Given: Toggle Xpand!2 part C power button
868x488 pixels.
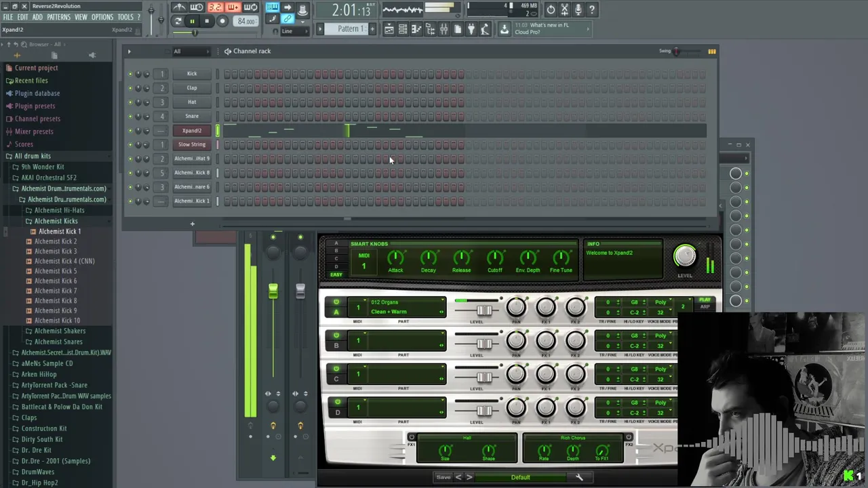Looking at the screenshot, I should click(336, 369).
